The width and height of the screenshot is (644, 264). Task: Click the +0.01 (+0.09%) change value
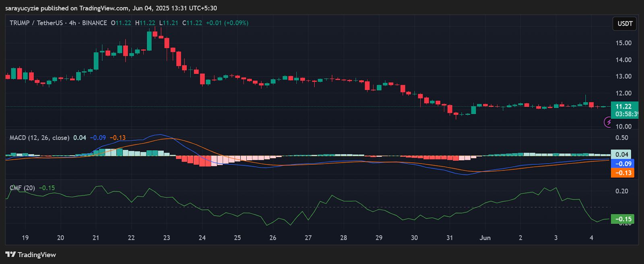point(227,23)
